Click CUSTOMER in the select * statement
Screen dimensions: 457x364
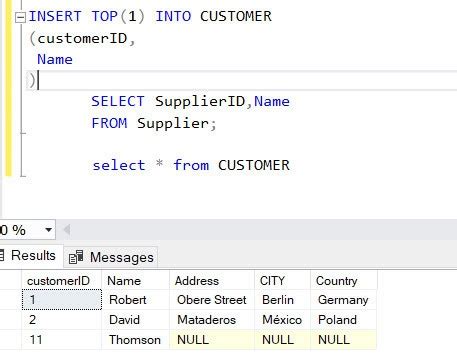tap(254, 165)
